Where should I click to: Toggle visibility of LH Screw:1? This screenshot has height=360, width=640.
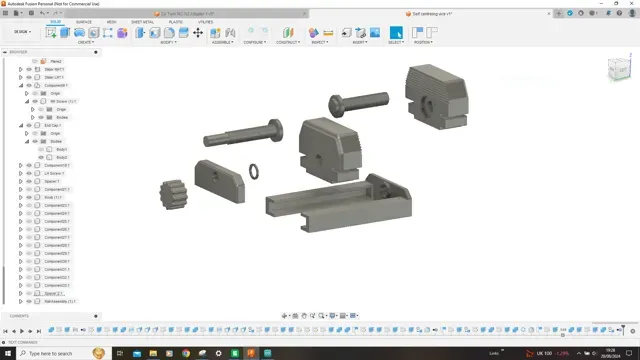click(29, 173)
